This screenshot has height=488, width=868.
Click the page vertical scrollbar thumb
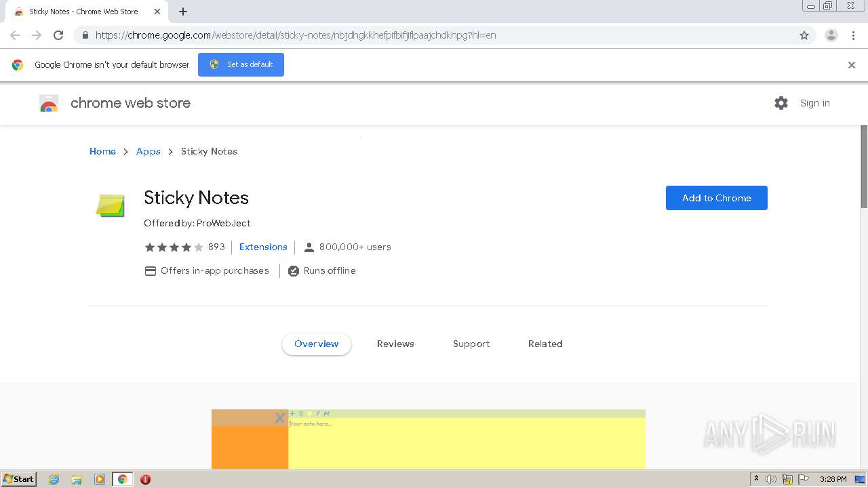864,167
